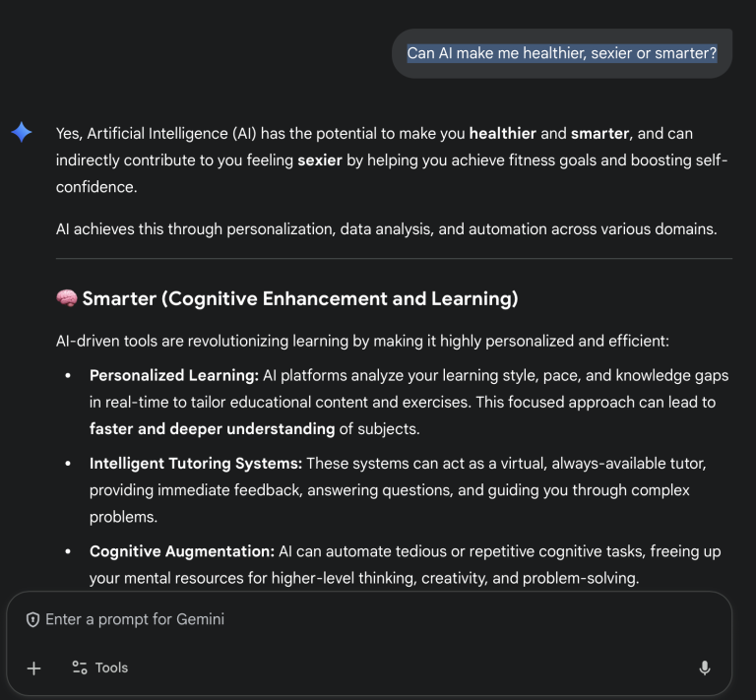The image size is (756, 700).
Task: Click the horizontal divider above Smarter section
Action: (394, 259)
